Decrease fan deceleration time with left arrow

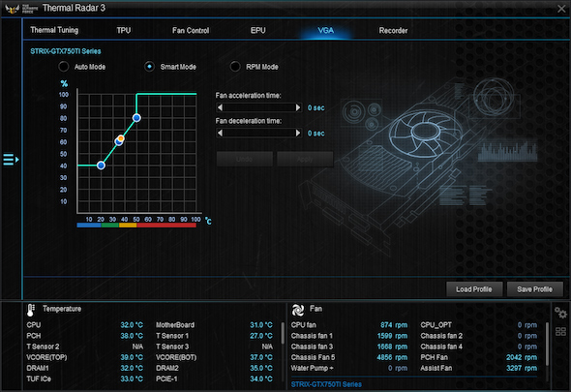pos(220,133)
